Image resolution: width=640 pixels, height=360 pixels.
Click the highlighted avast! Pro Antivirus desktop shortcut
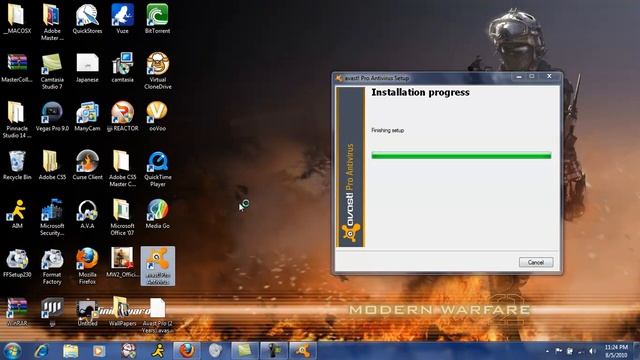(x=158, y=266)
